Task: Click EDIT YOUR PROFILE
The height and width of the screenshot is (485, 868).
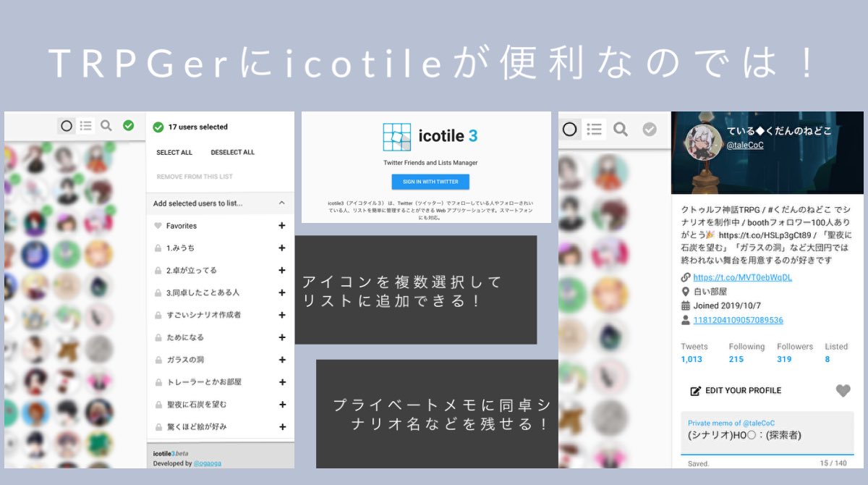Action: click(x=736, y=391)
